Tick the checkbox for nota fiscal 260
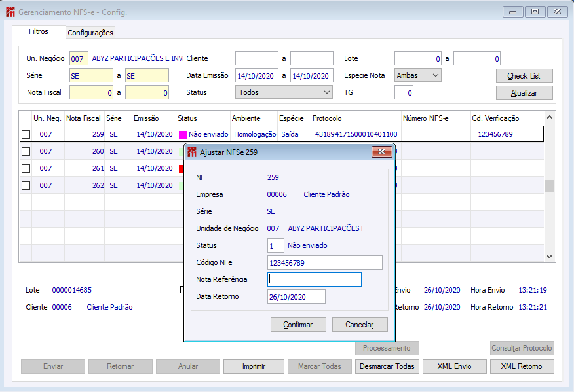Viewport: 574px width, 392px height. point(26,151)
